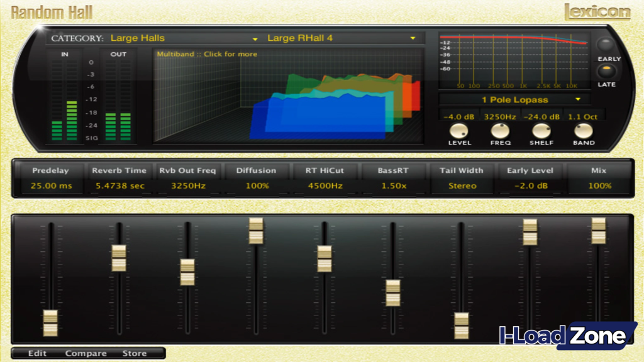
Task: Select the Tail Width Stereo value
Action: pos(462,186)
